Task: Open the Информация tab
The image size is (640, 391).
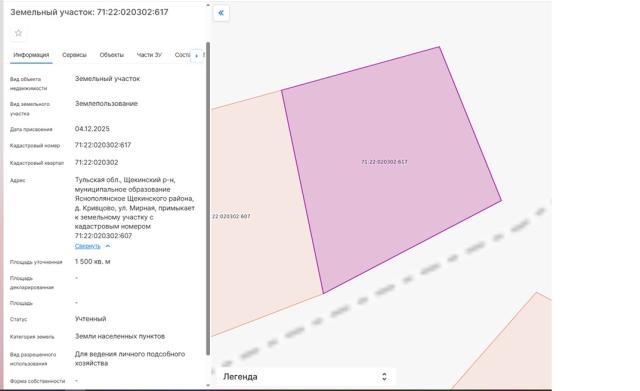Action: (x=31, y=55)
